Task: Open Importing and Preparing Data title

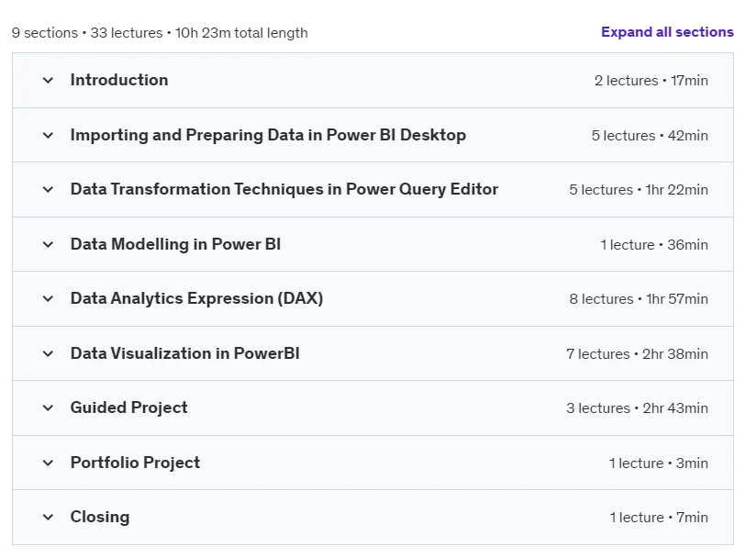Action: click(x=268, y=135)
